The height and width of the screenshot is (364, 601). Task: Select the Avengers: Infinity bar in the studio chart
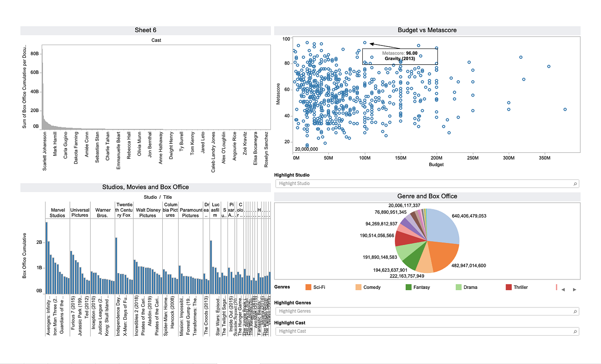(46, 258)
